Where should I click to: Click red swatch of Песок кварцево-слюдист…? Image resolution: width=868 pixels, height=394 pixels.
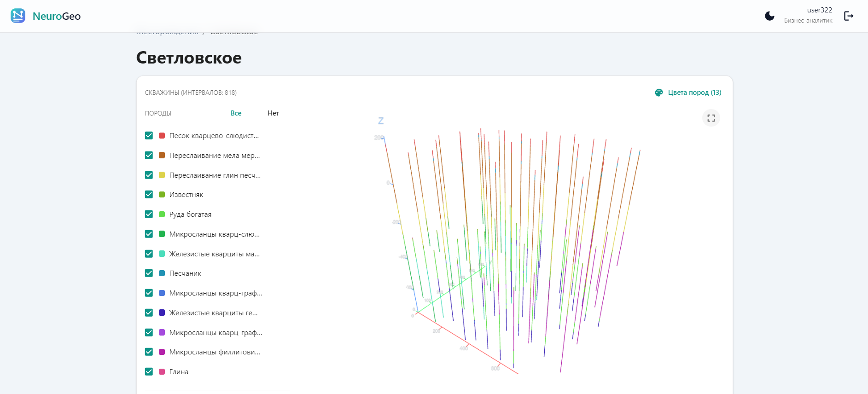tap(162, 135)
